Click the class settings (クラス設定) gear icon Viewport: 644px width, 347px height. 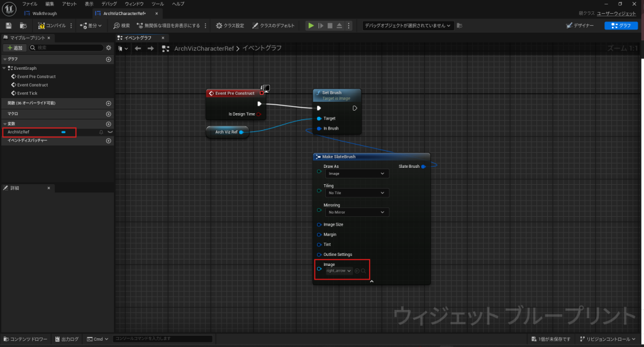[x=219, y=26]
